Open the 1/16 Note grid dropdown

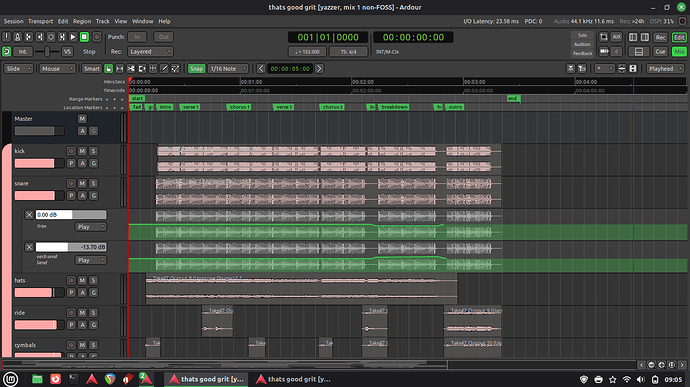pyautogui.click(x=228, y=69)
